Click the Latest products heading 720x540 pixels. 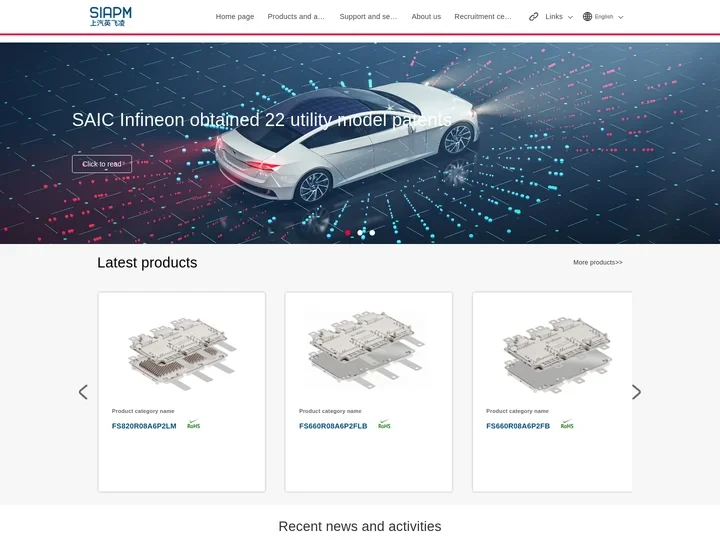pyautogui.click(x=147, y=263)
